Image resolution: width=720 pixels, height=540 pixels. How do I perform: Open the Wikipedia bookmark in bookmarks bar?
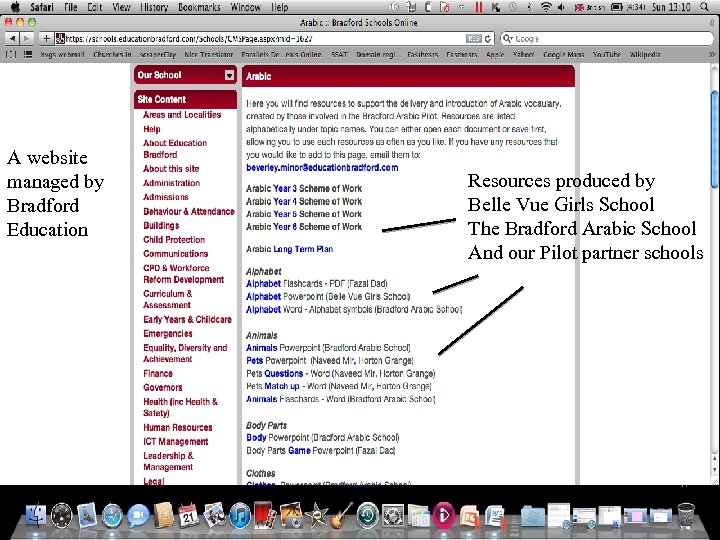[645, 55]
